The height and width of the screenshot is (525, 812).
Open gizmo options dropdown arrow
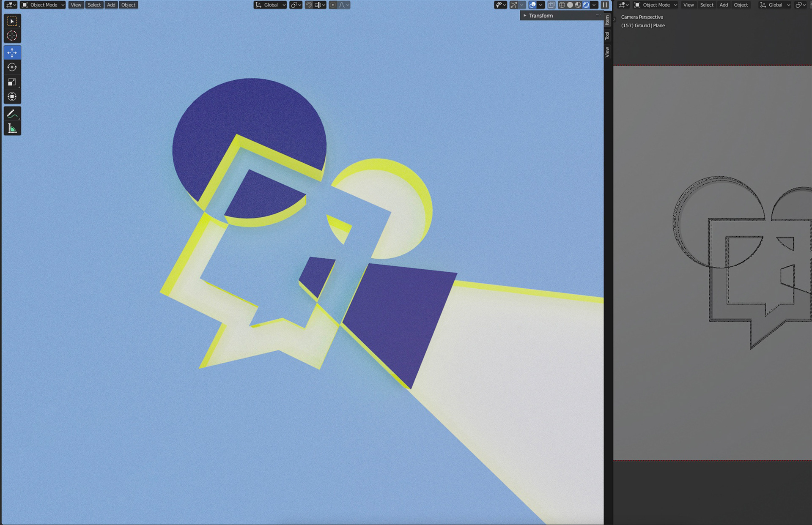(x=522, y=5)
